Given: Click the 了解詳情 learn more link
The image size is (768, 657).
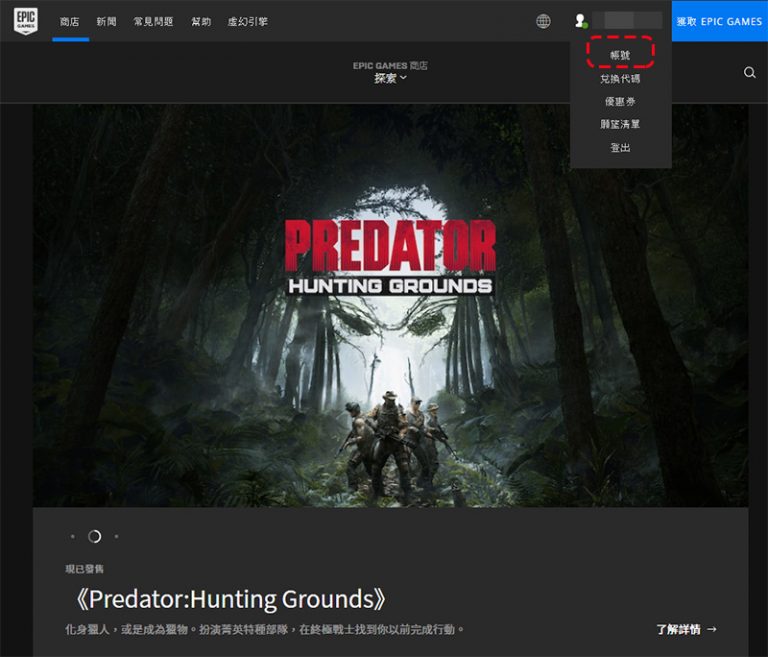Looking at the screenshot, I should [x=686, y=629].
